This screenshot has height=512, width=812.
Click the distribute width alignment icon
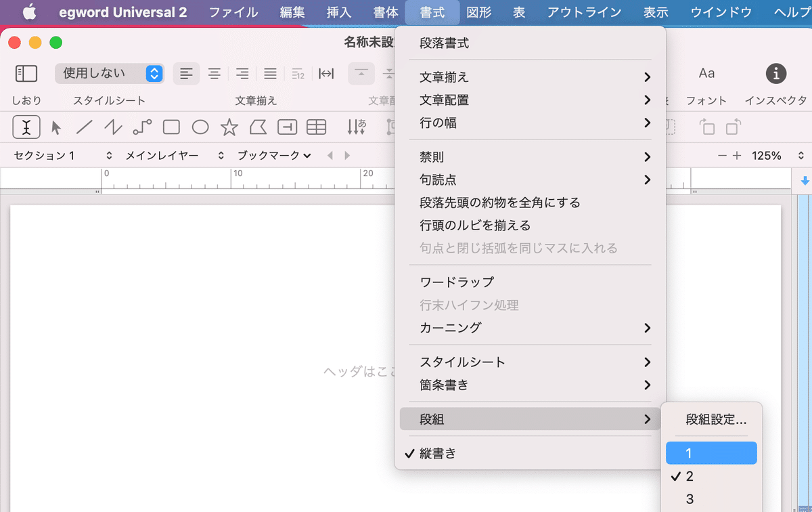326,73
